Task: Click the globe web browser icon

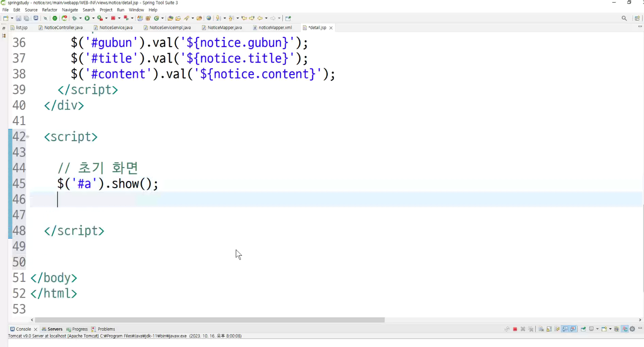Action: (209, 18)
